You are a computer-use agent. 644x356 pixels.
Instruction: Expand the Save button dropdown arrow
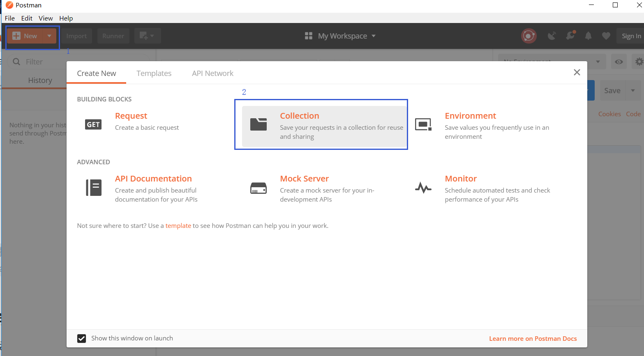tap(633, 91)
